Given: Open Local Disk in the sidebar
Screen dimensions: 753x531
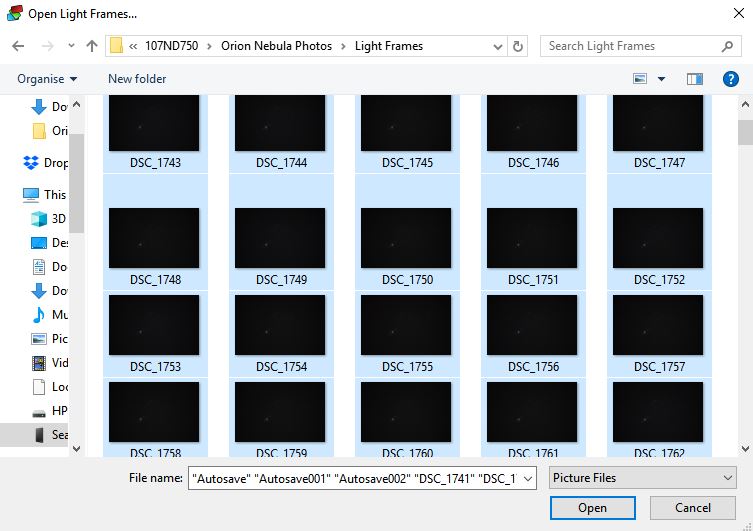Looking at the screenshot, I should (49, 386).
